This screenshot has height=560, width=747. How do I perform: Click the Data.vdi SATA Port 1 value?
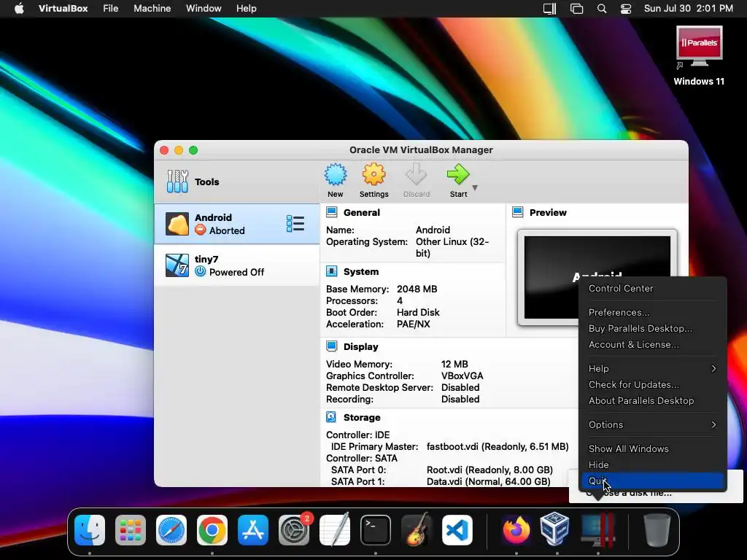click(x=488, y=481)
